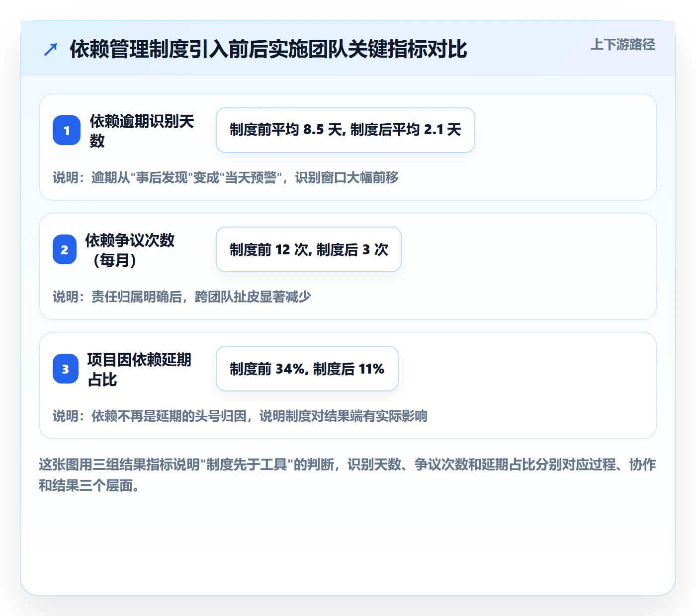Screen dimensions: 696x616
Task: Select the card title 依赖管理制度引入前后实施团队关键指标对比
Action: pos(268,49)
